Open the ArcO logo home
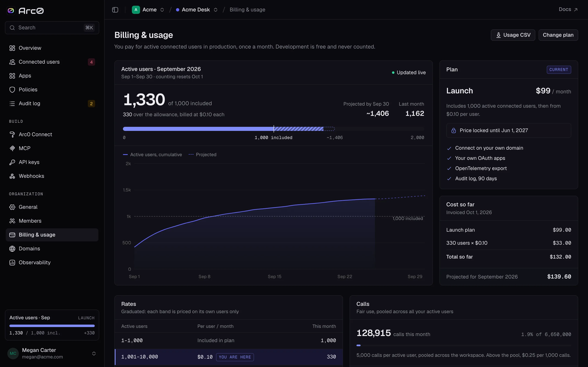The image size is (588, 367). 25,10
